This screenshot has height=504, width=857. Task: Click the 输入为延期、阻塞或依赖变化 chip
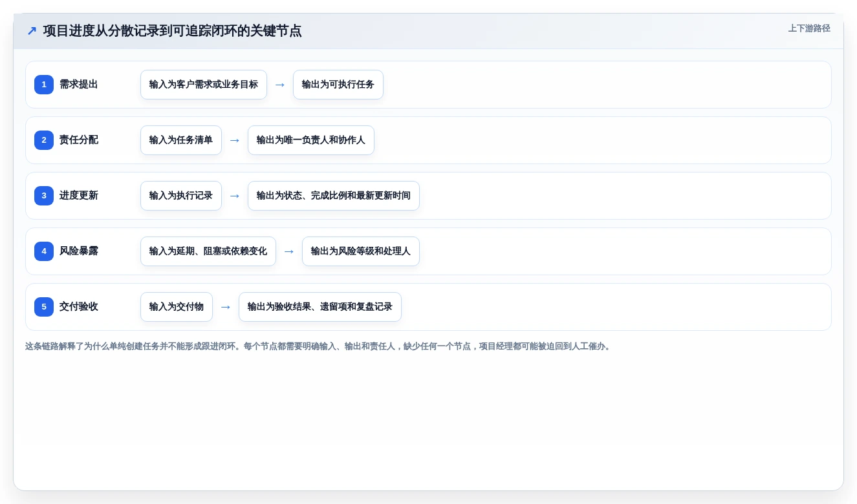(x=208, y=251)
